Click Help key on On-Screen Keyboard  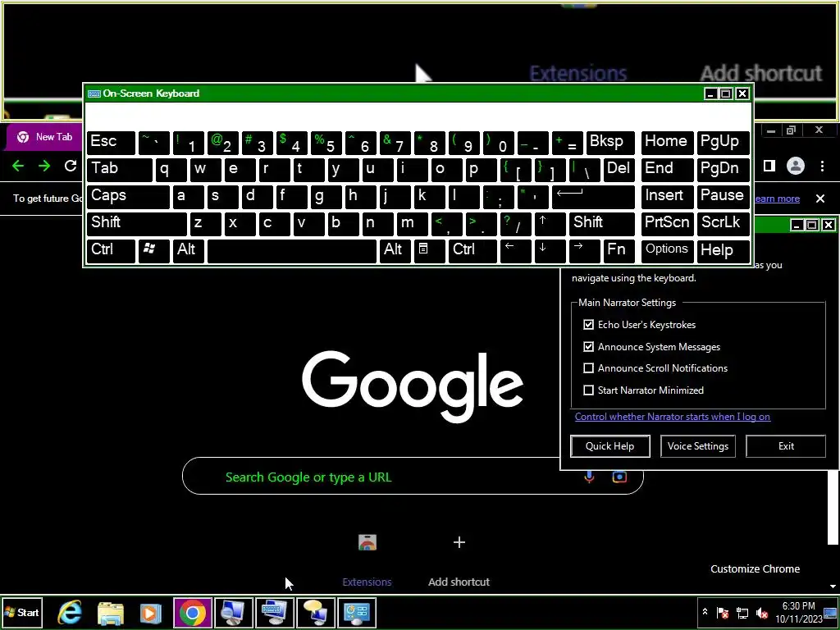click(x=724, y=251)
